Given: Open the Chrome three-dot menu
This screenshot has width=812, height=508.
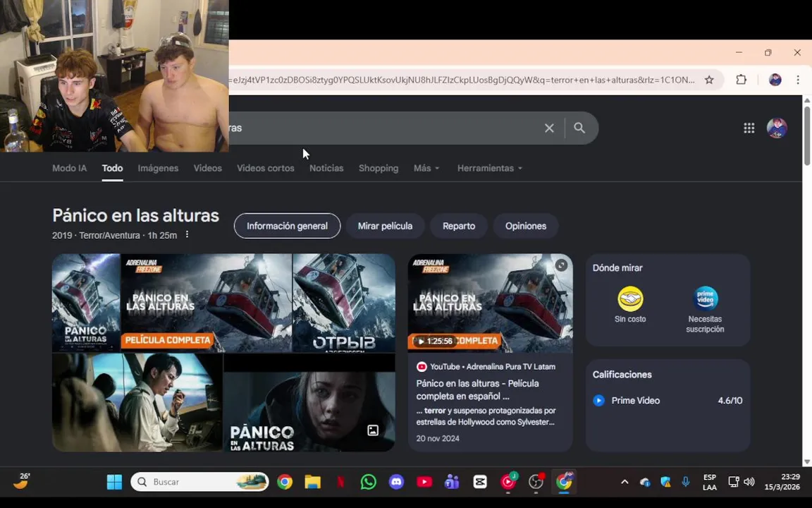Looking at the screenshot, I should (798, 80).
